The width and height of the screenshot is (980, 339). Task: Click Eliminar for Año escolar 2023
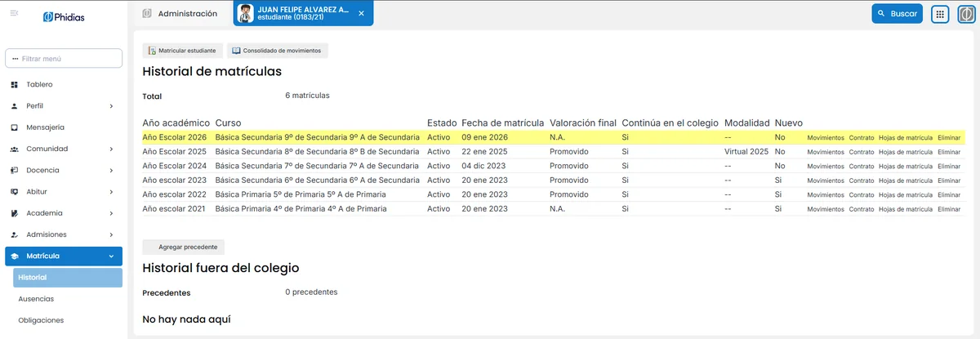coord(949,181)
